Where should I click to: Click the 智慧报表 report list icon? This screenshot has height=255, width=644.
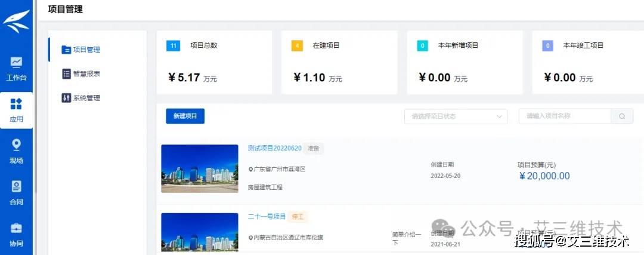[66, 73]
